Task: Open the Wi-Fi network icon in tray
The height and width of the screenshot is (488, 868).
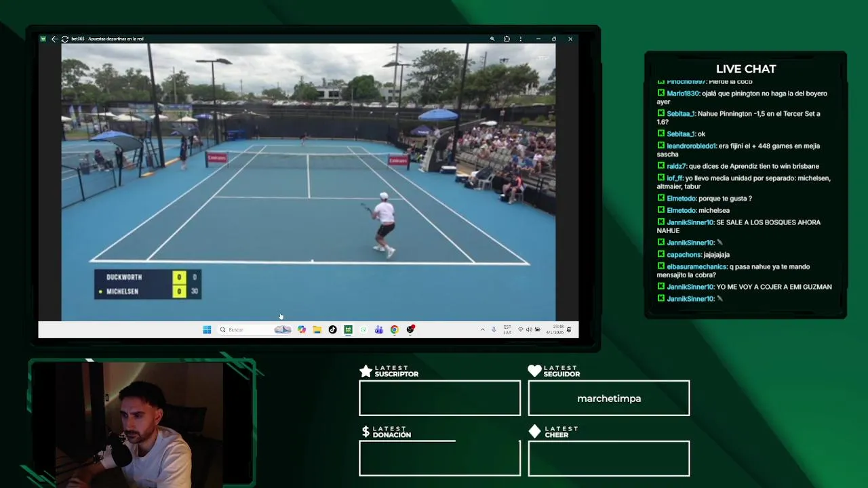Action: click(520, 329)
